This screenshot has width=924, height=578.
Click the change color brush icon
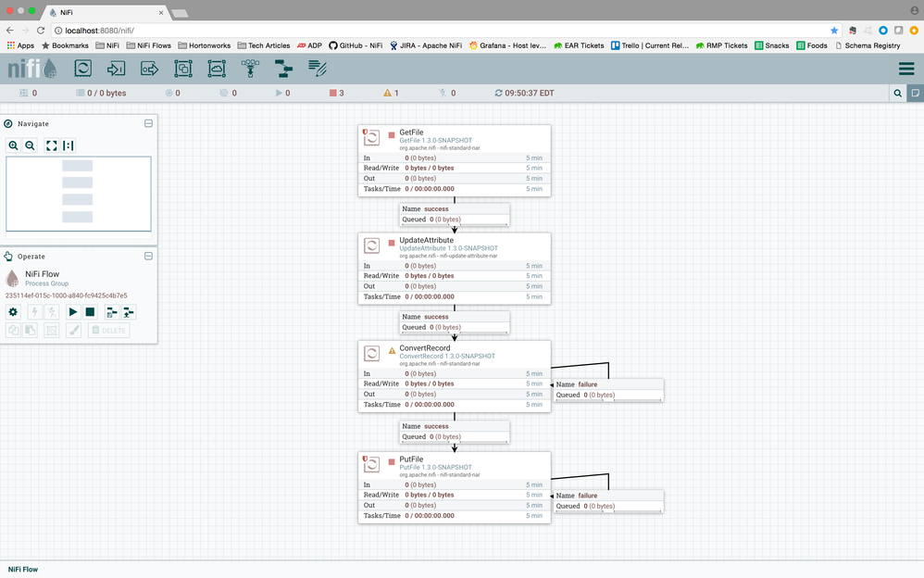click(74, 331)
